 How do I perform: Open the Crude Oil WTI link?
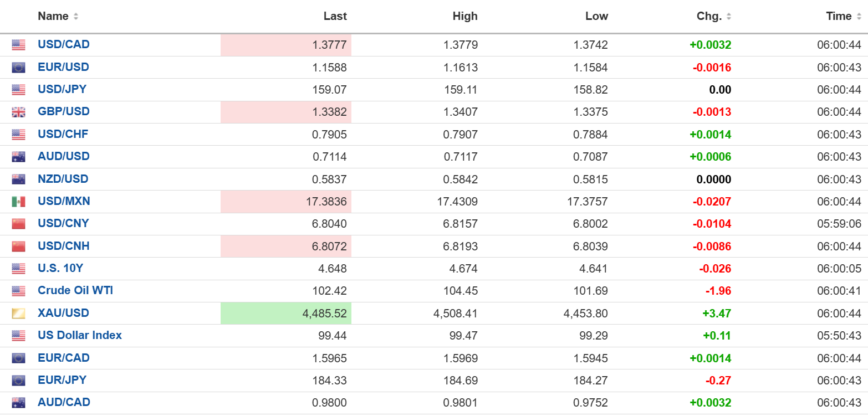(x=75, y=290)
